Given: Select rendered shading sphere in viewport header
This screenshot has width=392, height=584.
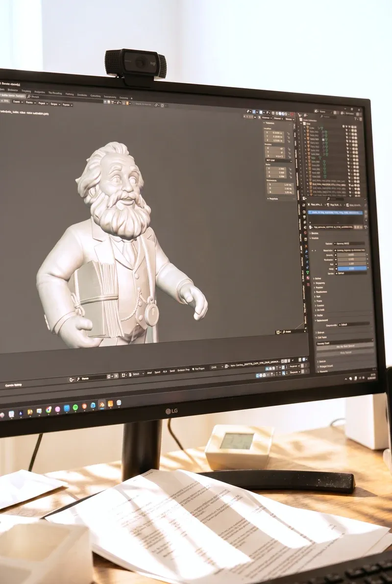Looking at the screenshot, I should coord(286,114).
